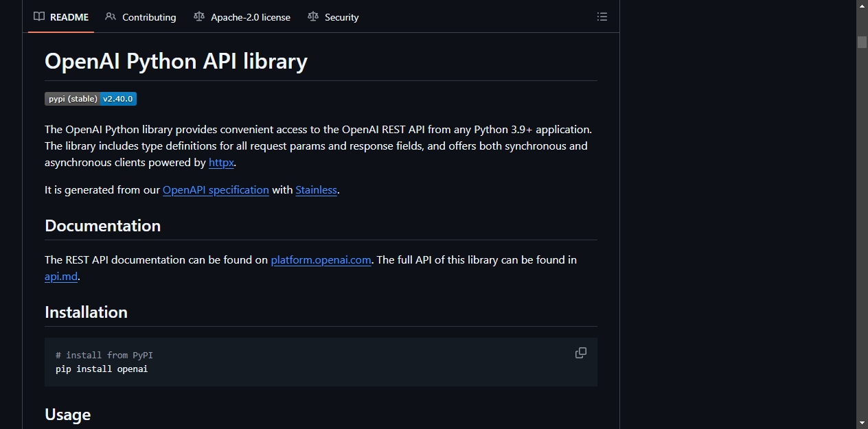The width and height of the screenshot is (868, 429).
Task: Click the 'Installation' heading
Action: coord(86,312)
